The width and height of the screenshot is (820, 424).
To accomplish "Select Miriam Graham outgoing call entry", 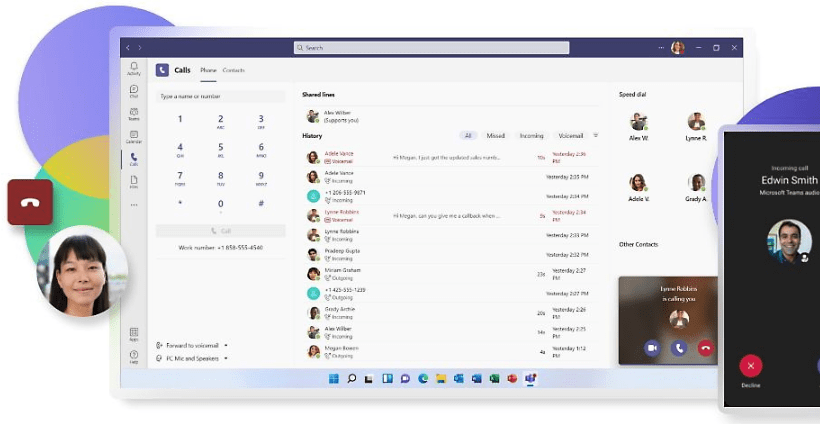I will coord(451,274).
